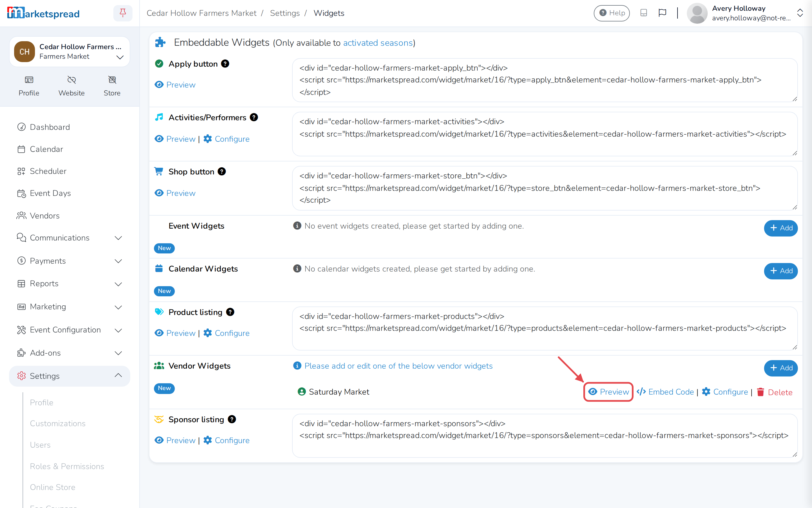Click the Help button
Screen dimensions: 812x508
pos(611,13)
